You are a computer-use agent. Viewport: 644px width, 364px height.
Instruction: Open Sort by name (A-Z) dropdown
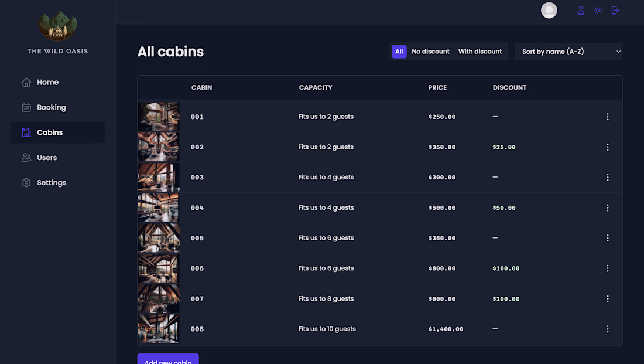[x=568, y=52]
